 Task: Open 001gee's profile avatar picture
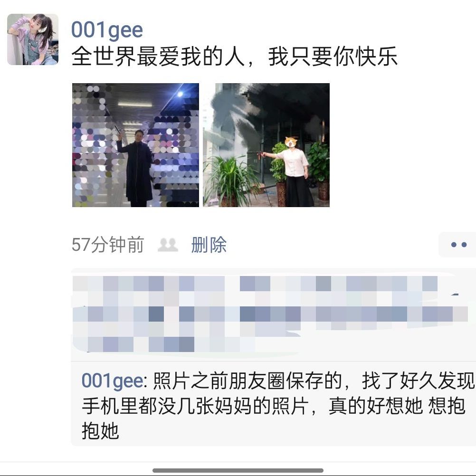[x=33, y=39]
